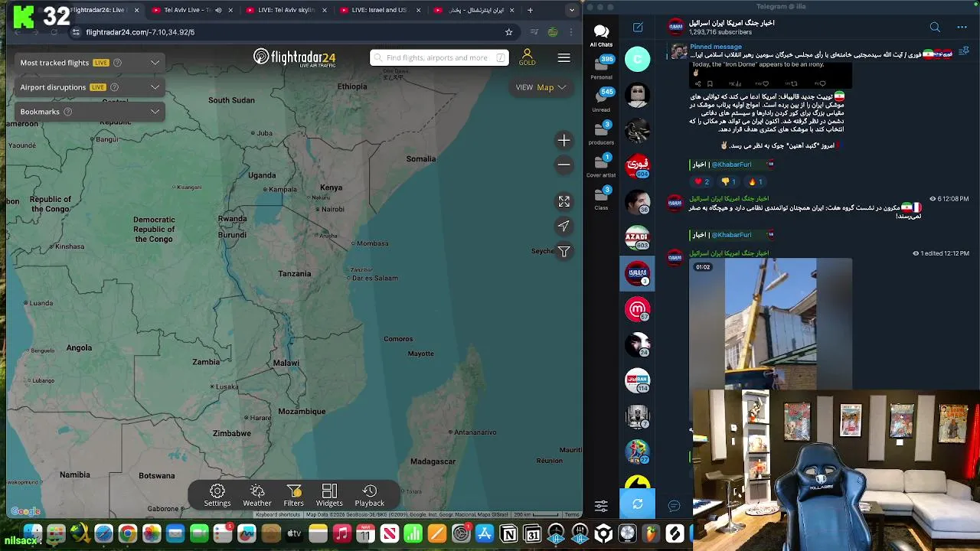The width and height of the screenshot is (980, 551).
Task: Open the VIEW Map dropdown
Action: pyautogui.click(x=541, y=87)
